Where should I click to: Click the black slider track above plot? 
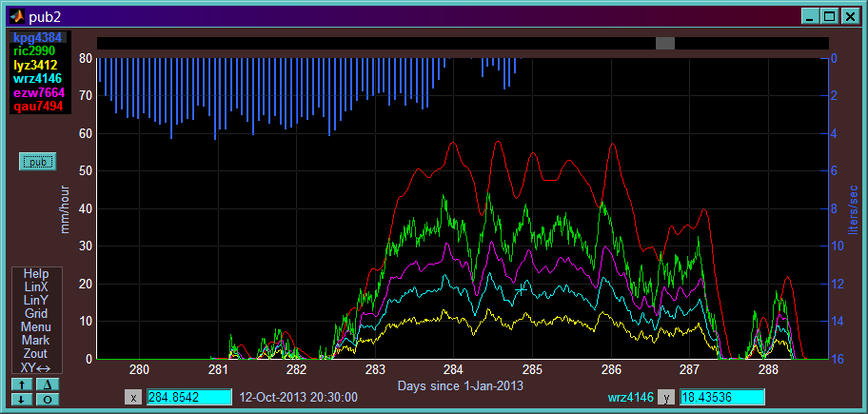pos(463,43)
